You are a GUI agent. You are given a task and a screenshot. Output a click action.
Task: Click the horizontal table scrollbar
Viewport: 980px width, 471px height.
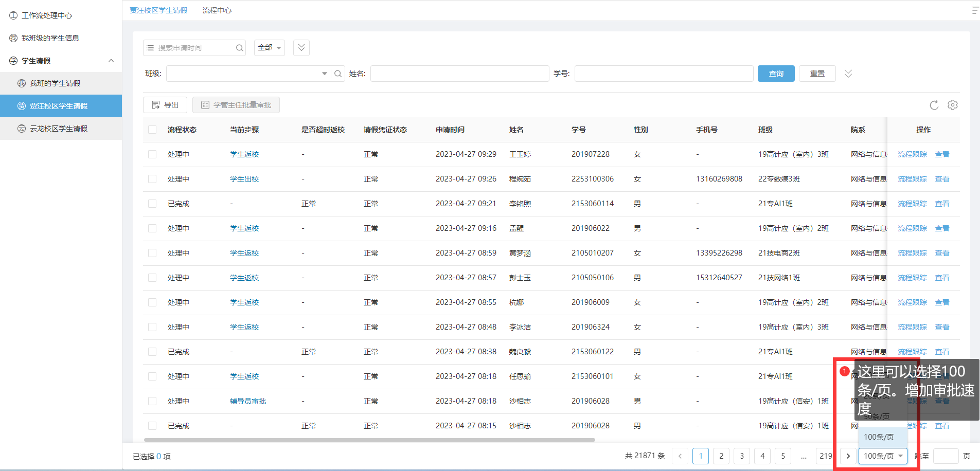[x=369, y=440]
